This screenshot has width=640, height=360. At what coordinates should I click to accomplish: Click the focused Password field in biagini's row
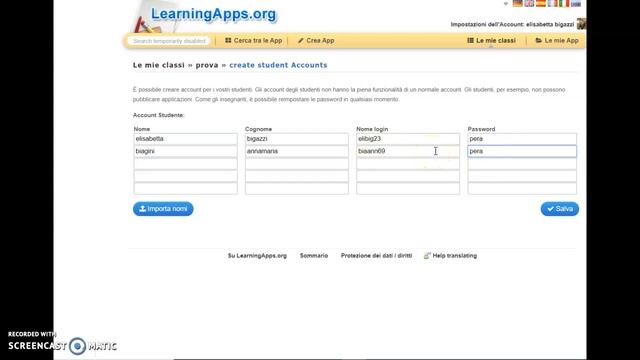pyautogui.click(x=522, y=151)
